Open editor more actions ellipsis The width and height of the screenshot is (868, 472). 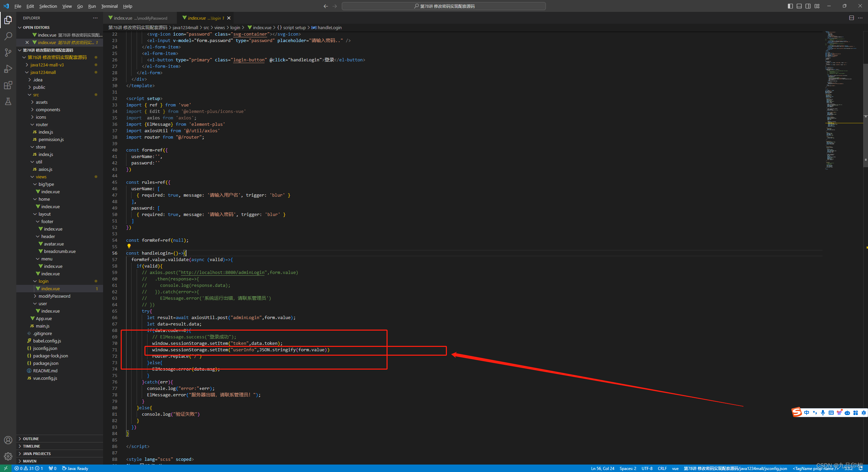[860, 18]
